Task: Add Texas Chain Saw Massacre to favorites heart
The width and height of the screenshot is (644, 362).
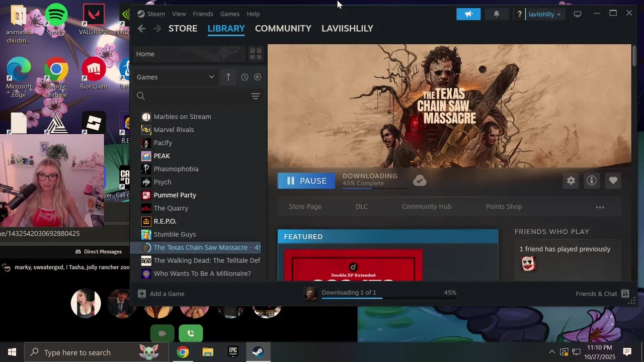Action: click(613, 180)
